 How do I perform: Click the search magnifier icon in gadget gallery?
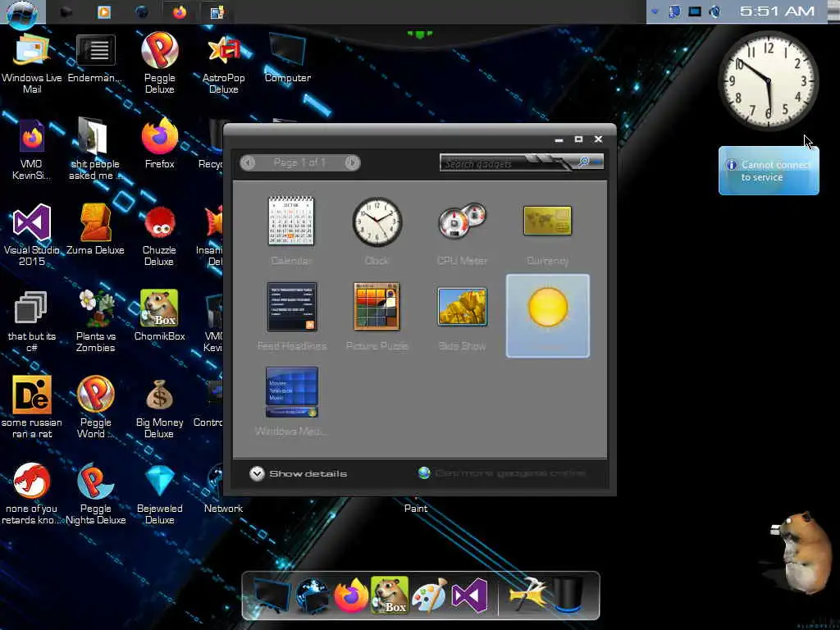[583, 162]
